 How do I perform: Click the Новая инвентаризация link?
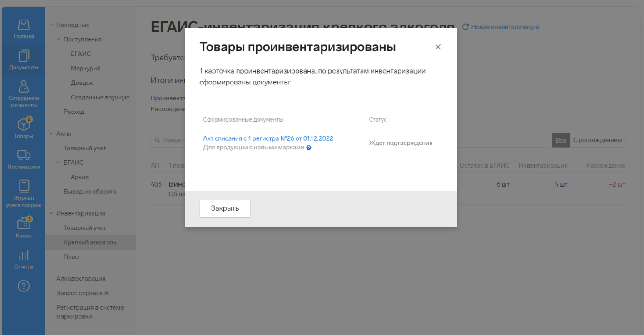[x=505, y=27]
